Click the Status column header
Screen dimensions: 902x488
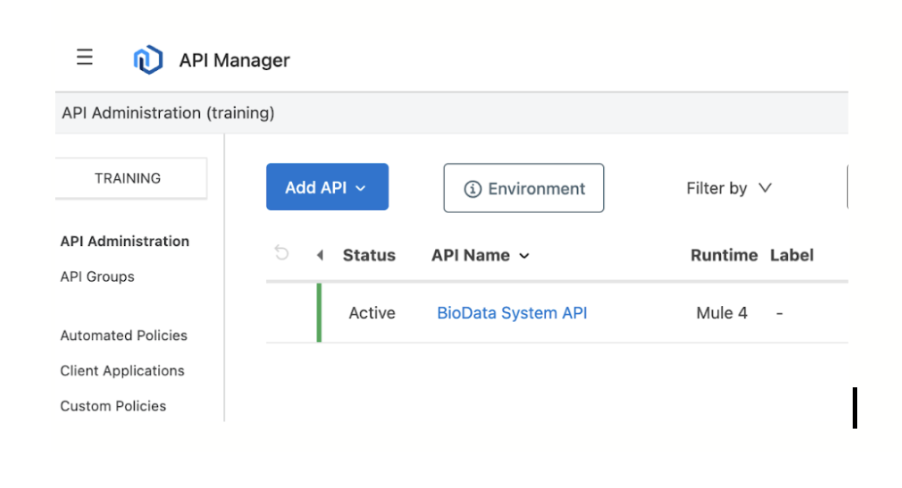[x=369, y=256]
